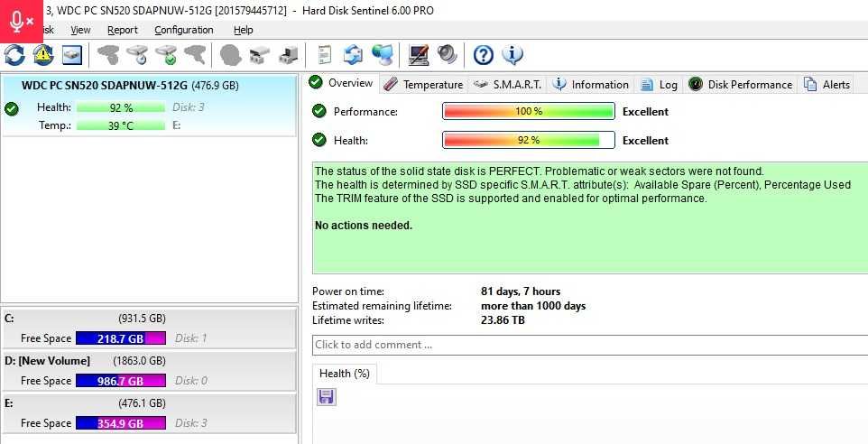Click the purple floppy save icon

[x=326, y=397]
